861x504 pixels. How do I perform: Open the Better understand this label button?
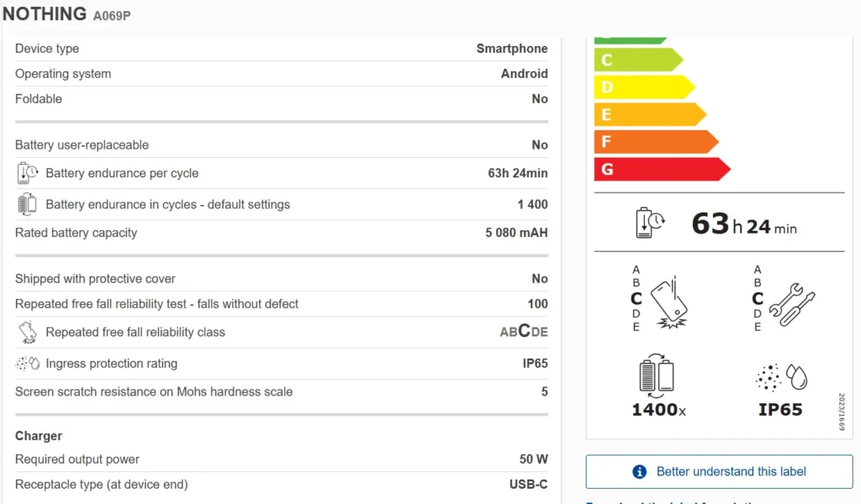tap(719, 472)
